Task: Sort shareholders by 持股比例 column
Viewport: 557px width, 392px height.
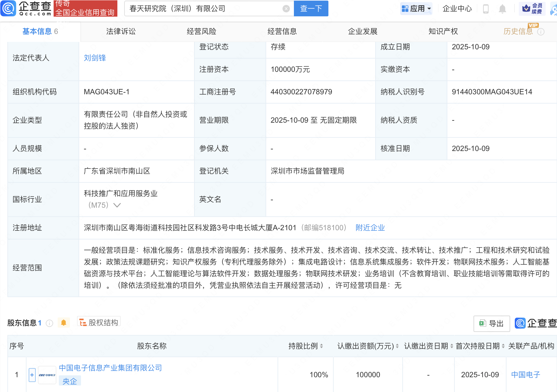Action: [321, 346]
